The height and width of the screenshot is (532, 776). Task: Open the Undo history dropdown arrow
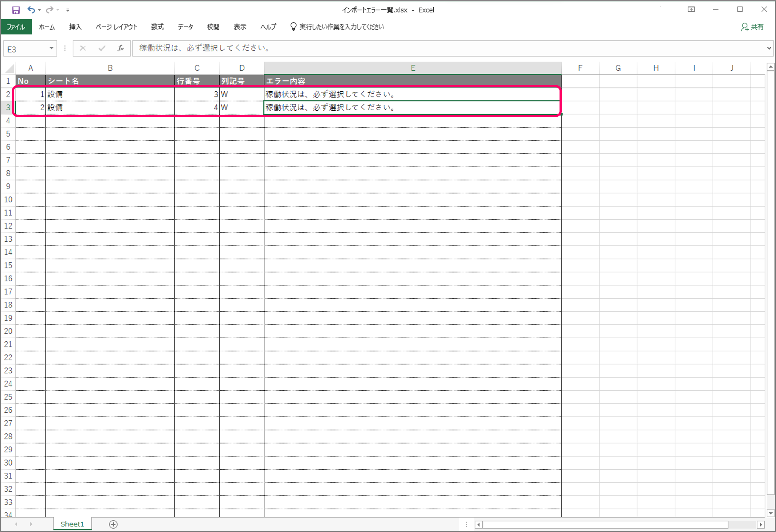point(39,10)
